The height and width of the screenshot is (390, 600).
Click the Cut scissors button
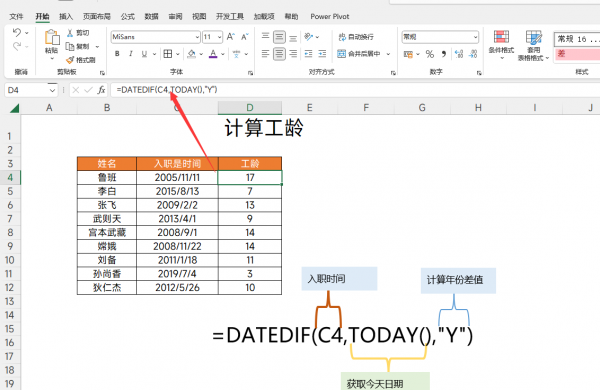point(78,33)
